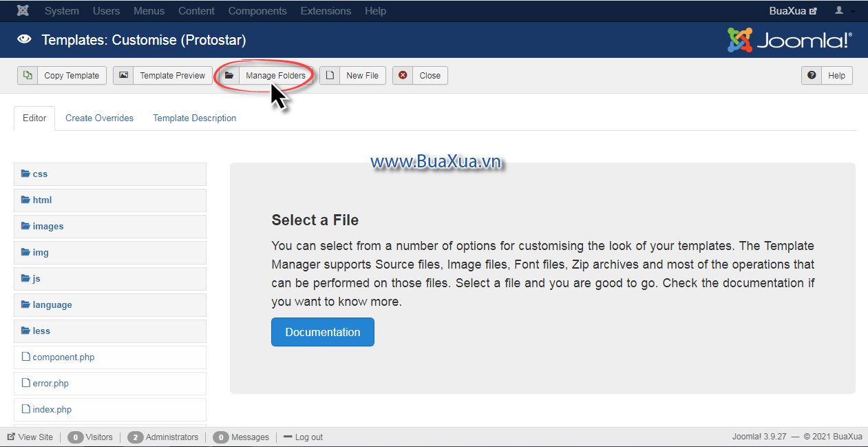Viewport: 868px width, 447px height.
Task: Click the Help question mark icon
Action: pos(812,75)
